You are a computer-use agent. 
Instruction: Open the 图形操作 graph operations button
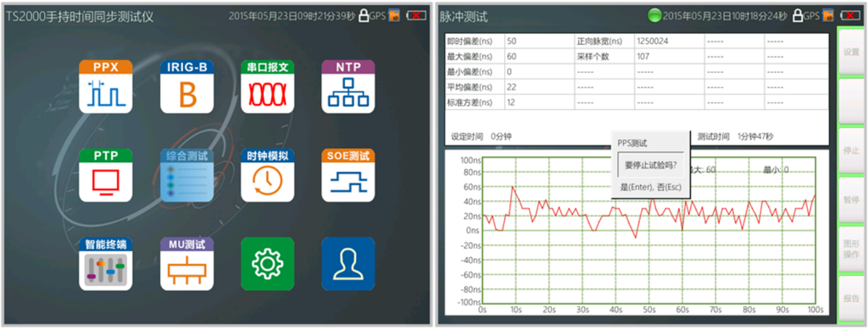pos(851,249)
